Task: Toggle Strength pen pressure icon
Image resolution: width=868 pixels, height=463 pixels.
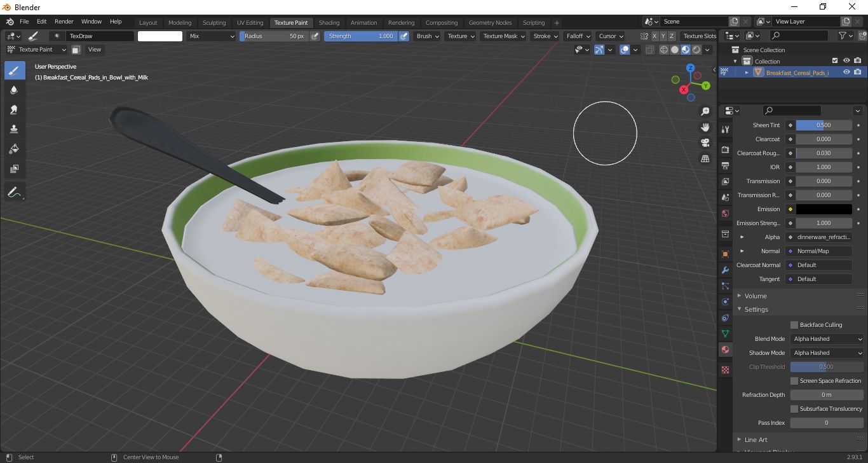Action: pyautogui.click(x=403, y=36)
